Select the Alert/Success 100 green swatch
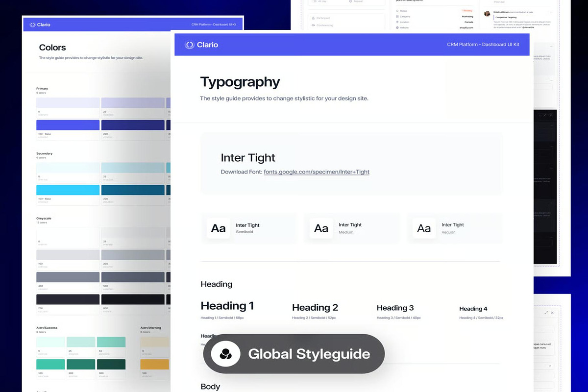Screen dimensions: 588x392 [50, 365]
